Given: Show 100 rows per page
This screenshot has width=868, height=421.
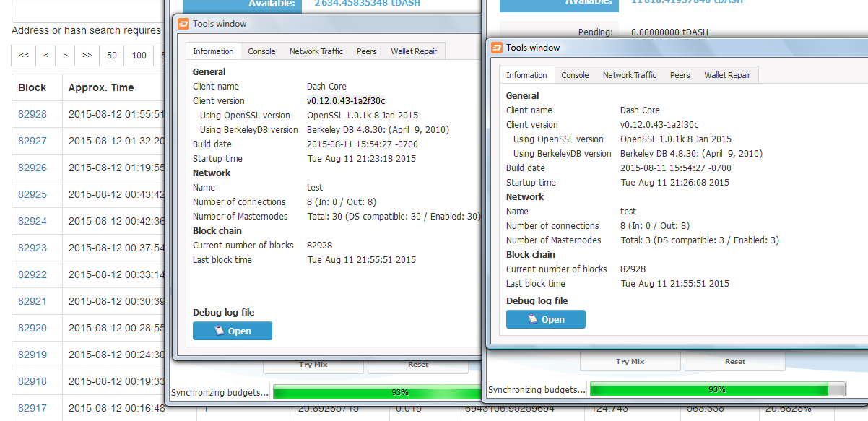Looking at the screenshot, I should click(139, 55).
